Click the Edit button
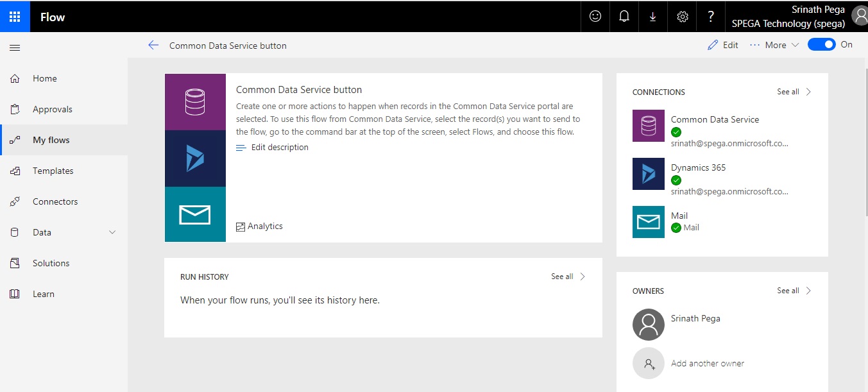 click(723, 45)
